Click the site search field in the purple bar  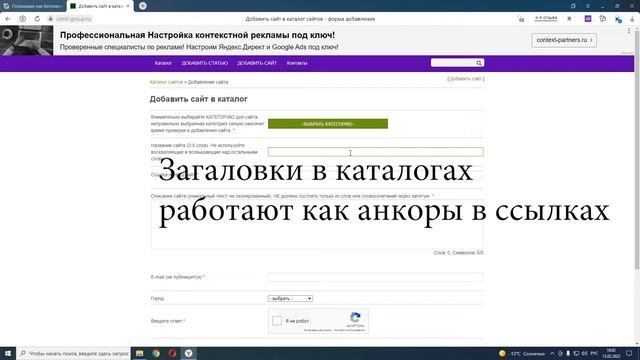tap(453, 63)
